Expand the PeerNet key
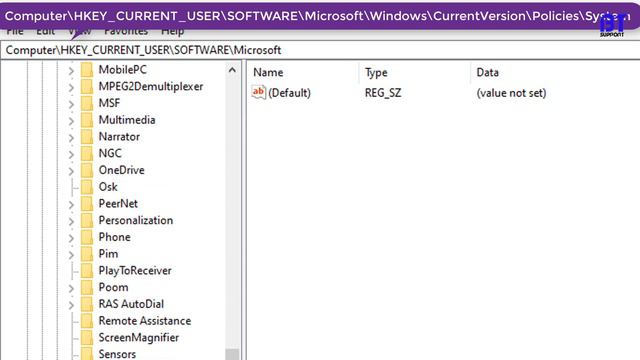 click(x=71, y=204)
